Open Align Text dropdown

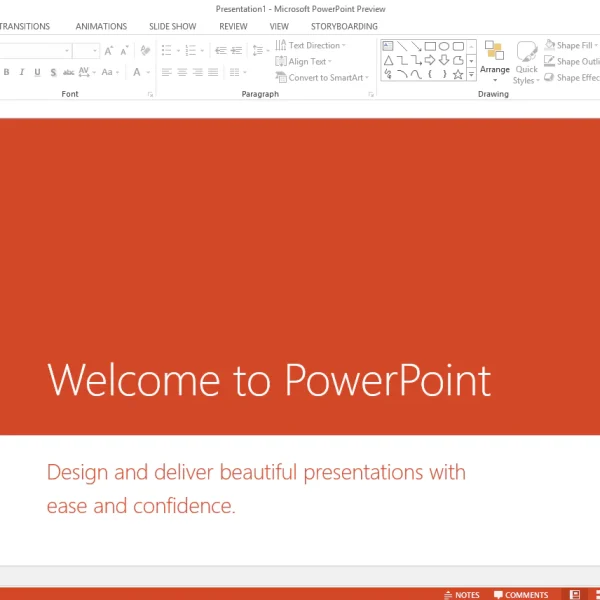[303, 61]
